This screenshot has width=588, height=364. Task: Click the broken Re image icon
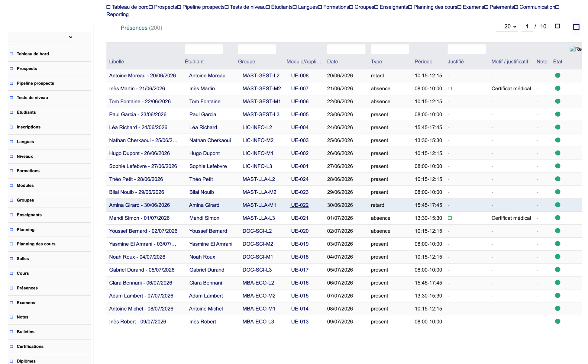(x=576, y=49)
